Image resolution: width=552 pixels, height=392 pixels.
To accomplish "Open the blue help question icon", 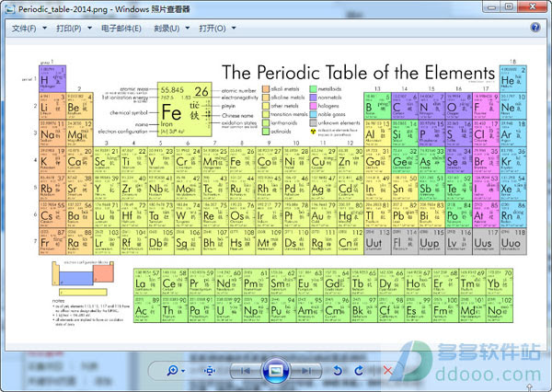I will (x=535, y=27).
